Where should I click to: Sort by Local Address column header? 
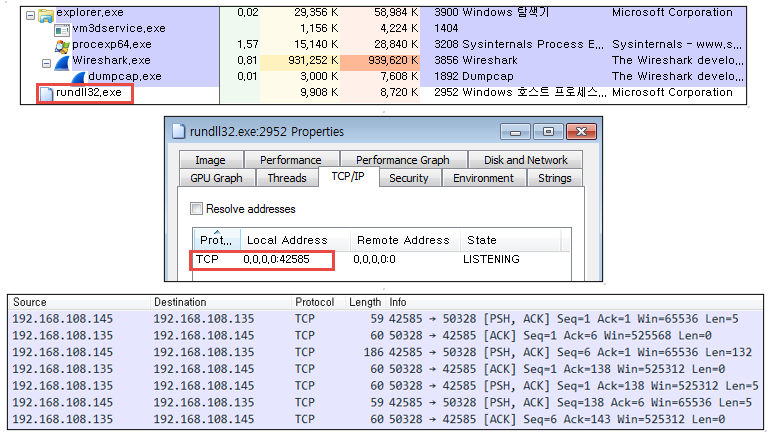pos(295,240)
